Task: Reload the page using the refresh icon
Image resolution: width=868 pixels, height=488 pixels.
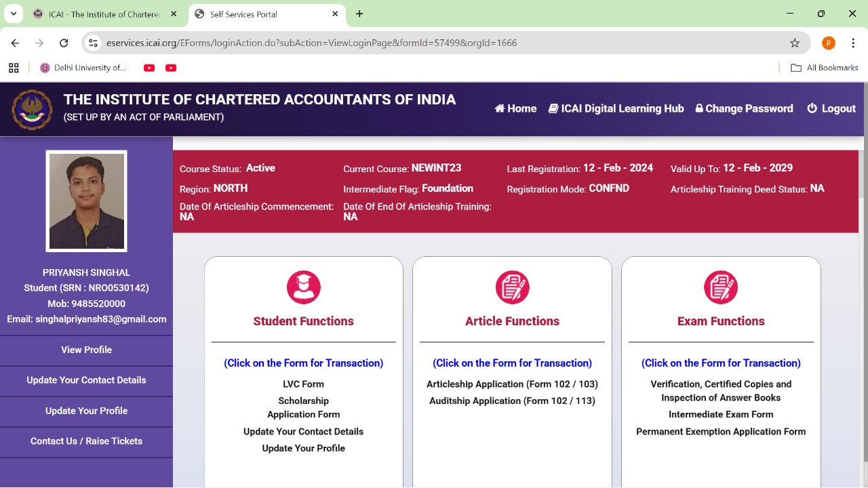Action: point(64,43)
